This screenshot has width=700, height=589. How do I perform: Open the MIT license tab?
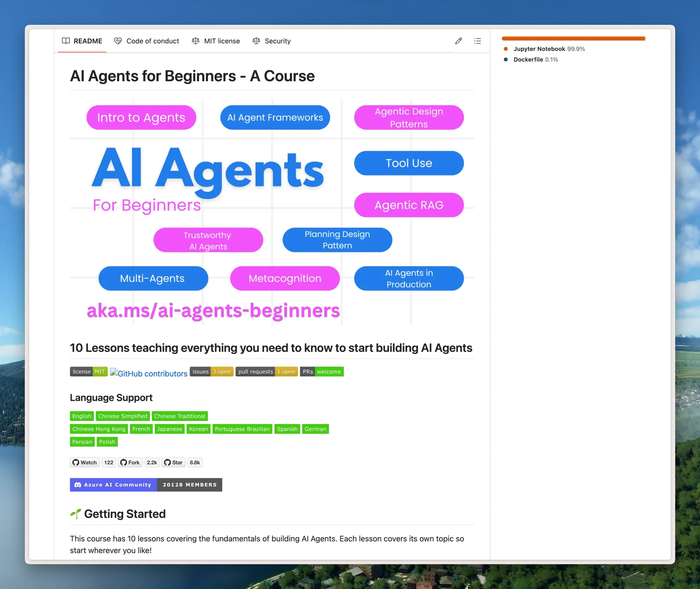[216, 41]
